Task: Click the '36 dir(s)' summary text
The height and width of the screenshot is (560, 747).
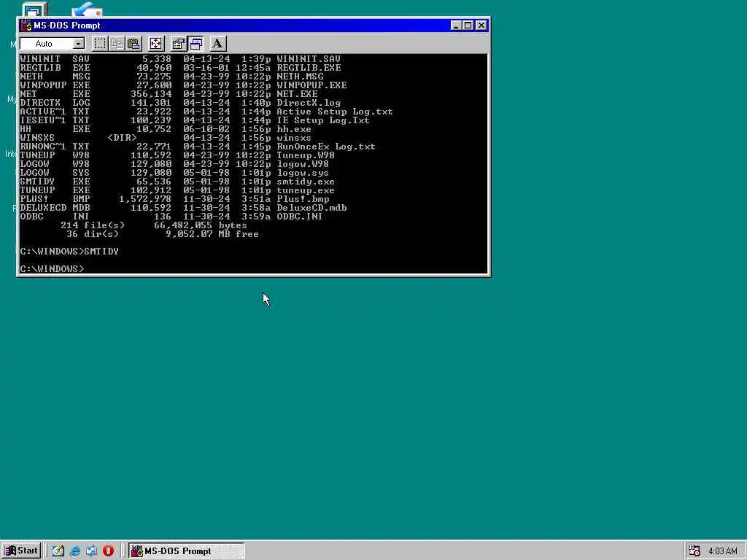Action: (93, 234)
